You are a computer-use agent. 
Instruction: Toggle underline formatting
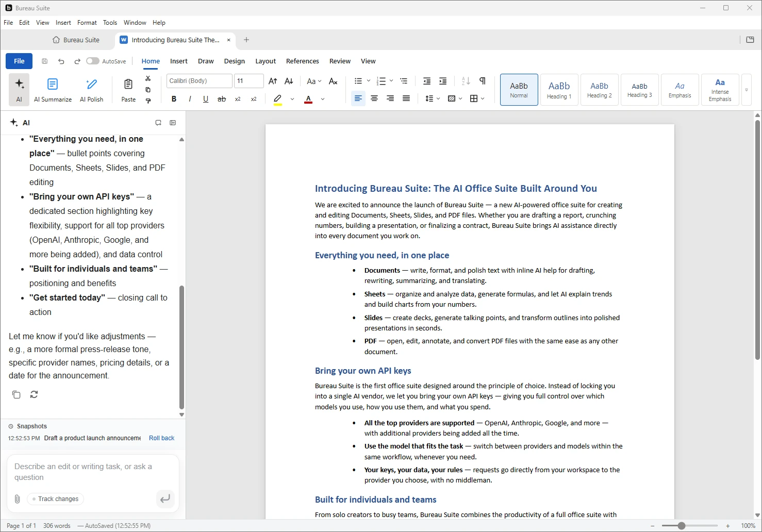click(206, 98)
